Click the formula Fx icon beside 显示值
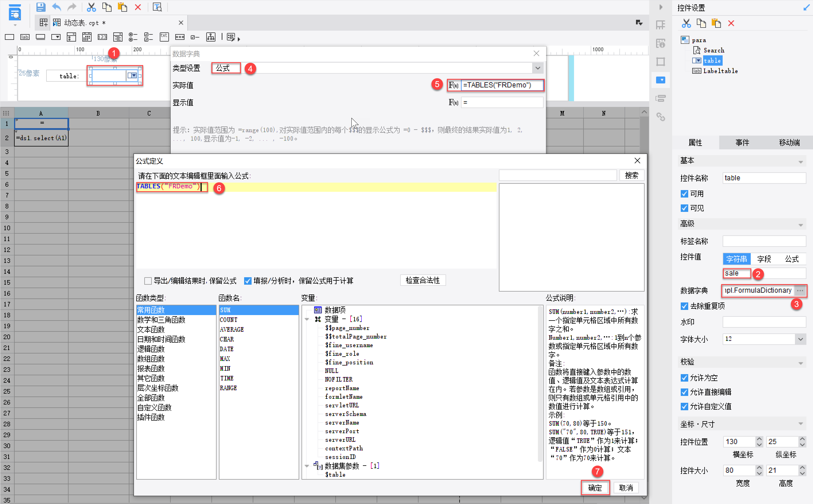This screenshot has height=504, width=813. (x=453, y=102)
